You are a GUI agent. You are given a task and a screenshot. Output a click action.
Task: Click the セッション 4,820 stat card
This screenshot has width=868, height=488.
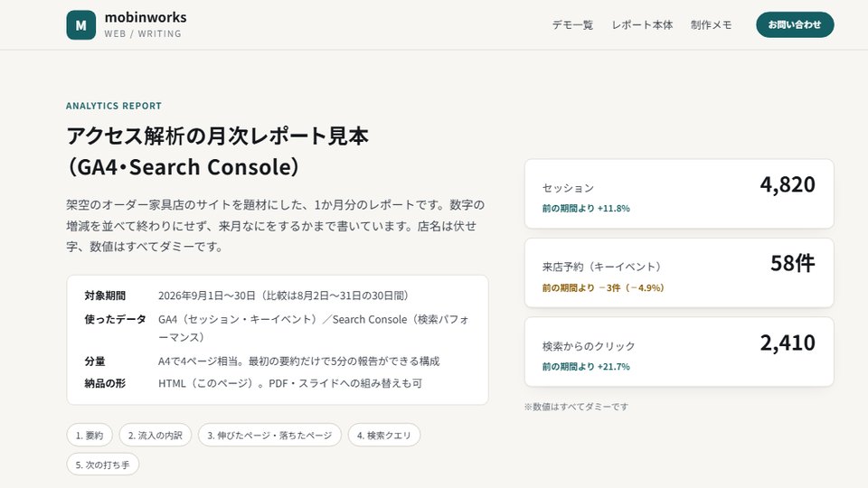[679, 193]
